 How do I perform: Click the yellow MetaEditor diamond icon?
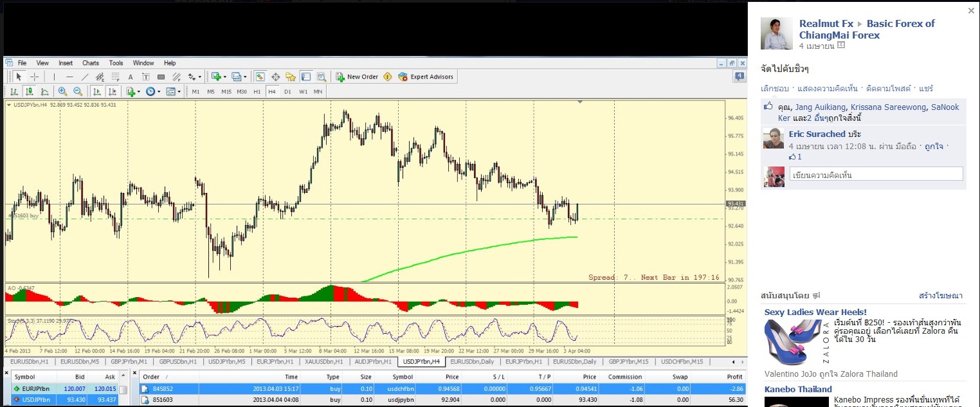[387, 77]
